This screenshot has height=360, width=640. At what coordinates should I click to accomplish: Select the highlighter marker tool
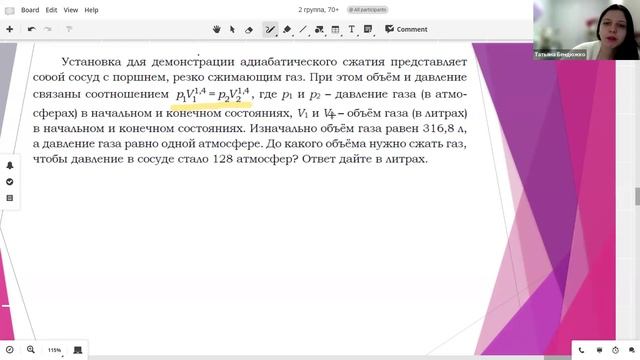click(287, 29)
